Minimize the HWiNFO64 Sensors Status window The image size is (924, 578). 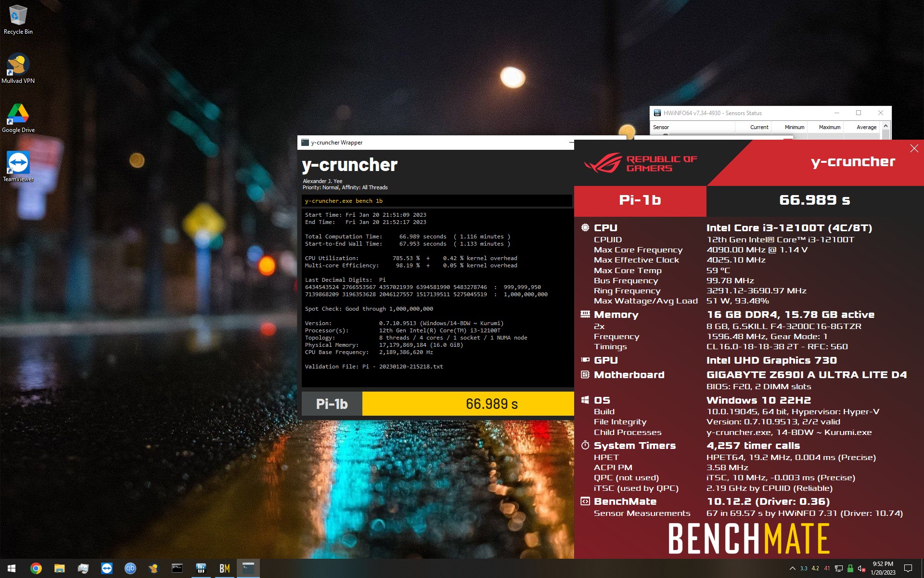[837, 113]
